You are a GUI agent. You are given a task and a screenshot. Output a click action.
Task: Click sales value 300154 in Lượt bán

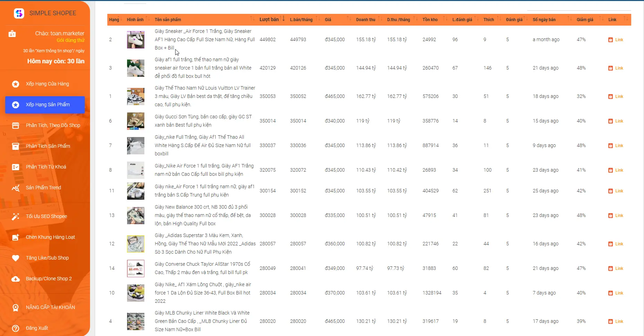click(x=268, y=191)
